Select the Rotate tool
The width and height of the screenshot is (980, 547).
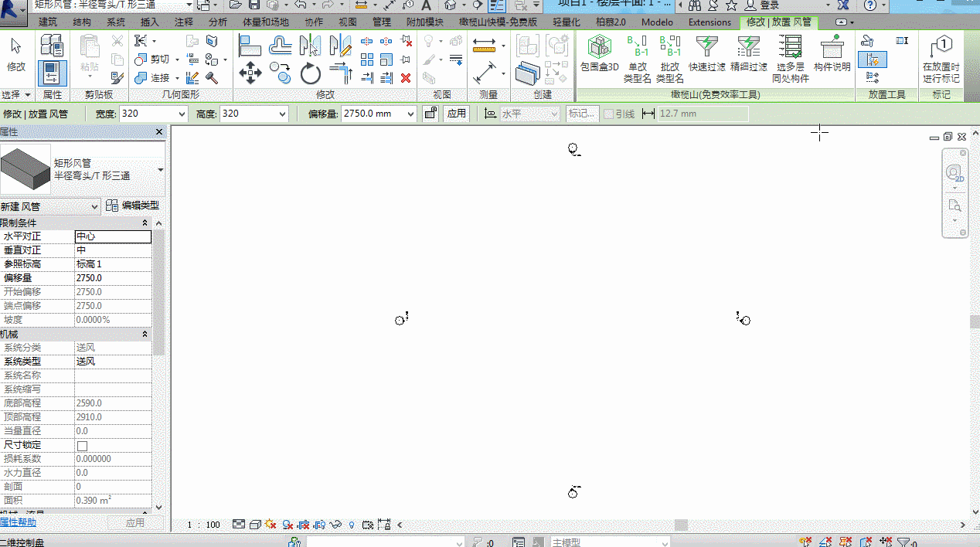(311, 74)
